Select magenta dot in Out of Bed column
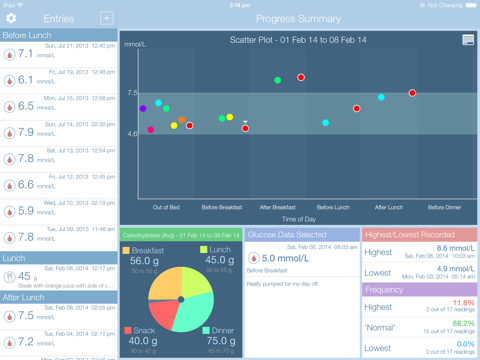This screenshot has width=480, height=360. 151,130
